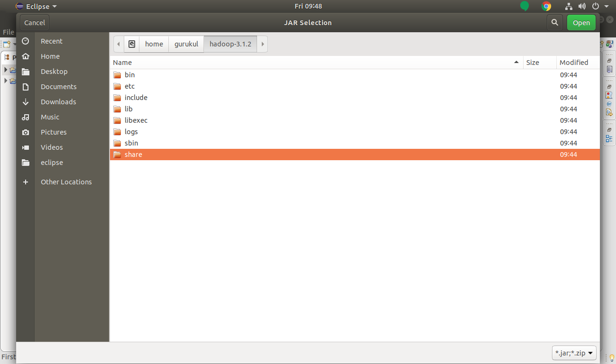Click the path bar's right scroll arrow
The height and width of the screenshot is (364, 616).
point(263,44)
